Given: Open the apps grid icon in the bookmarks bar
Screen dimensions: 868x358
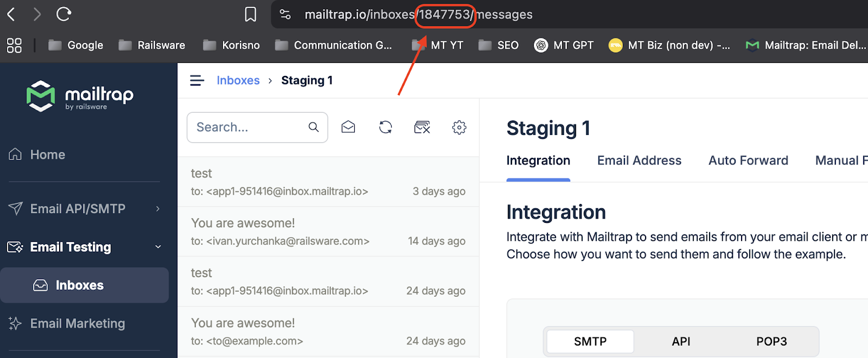Looking at the screenshot, I should tap(14, 46).
